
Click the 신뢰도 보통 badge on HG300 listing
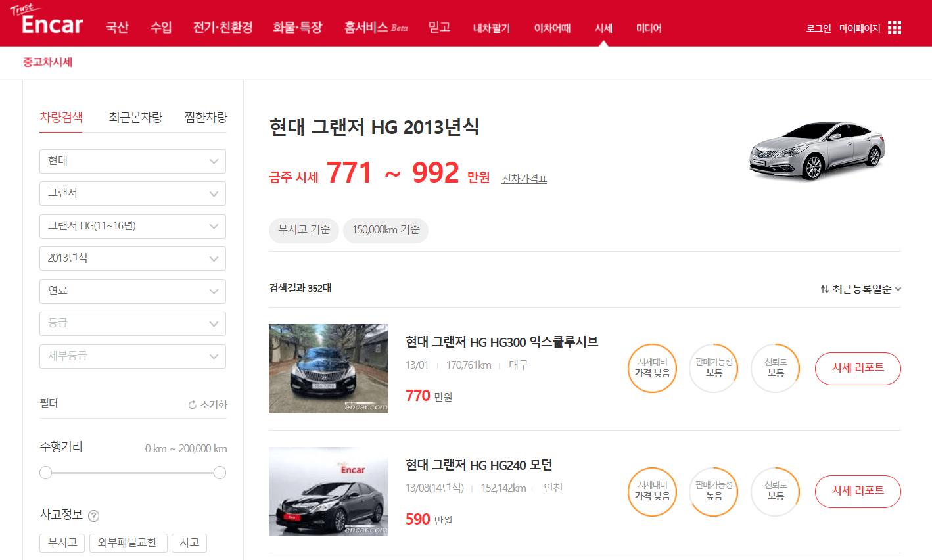[775, 368]
